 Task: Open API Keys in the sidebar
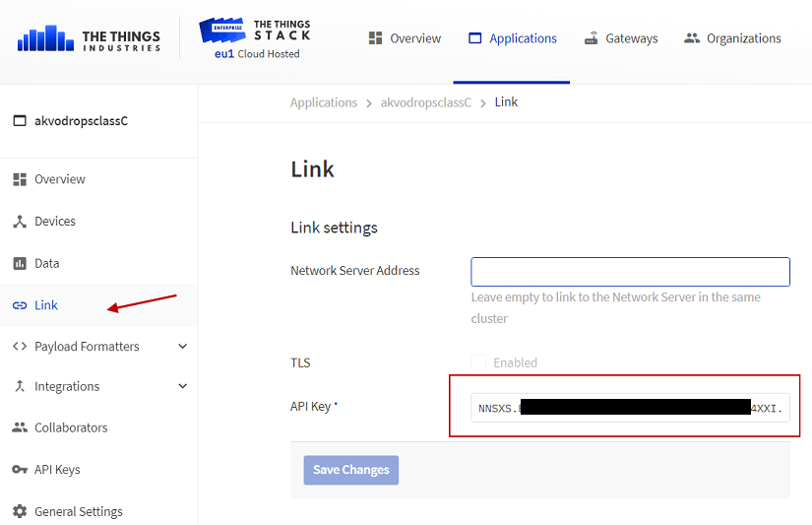98,470
